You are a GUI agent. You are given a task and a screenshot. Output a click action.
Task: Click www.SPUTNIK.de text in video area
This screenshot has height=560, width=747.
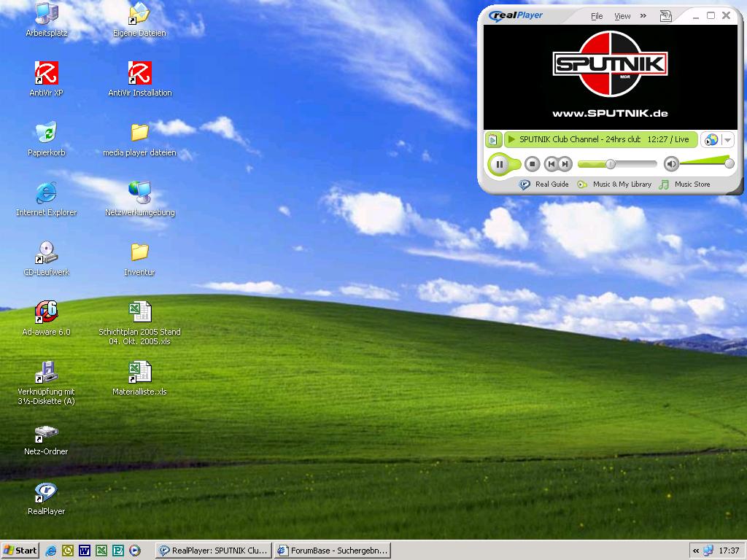pyautogui.click(x=610, y=113)
